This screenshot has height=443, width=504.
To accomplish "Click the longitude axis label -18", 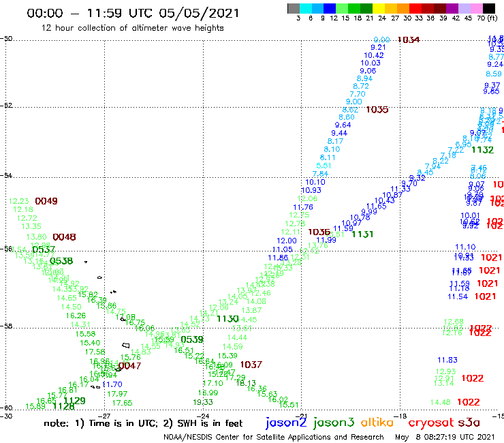I will (400, 416).
